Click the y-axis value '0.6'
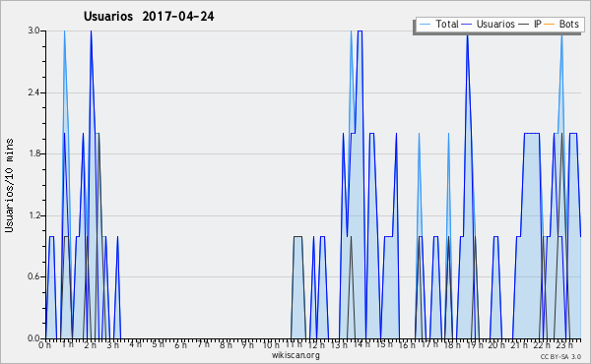The height and width of the screenshot is (364, 591). coord(33,277)
